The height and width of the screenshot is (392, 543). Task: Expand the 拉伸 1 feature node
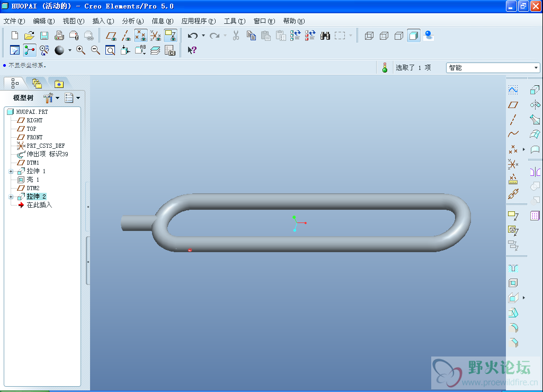tap(11, 172)
